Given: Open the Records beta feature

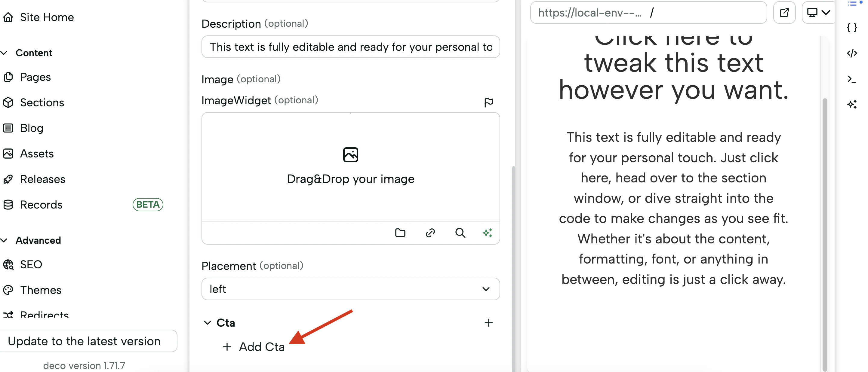Looking at the screenshot, I should coord(41,204).
